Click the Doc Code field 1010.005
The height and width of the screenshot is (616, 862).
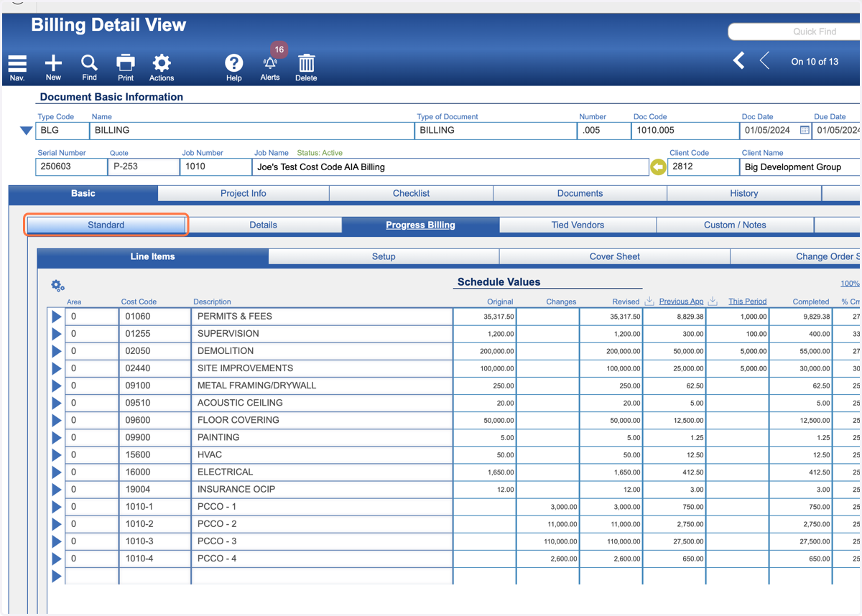685,131
